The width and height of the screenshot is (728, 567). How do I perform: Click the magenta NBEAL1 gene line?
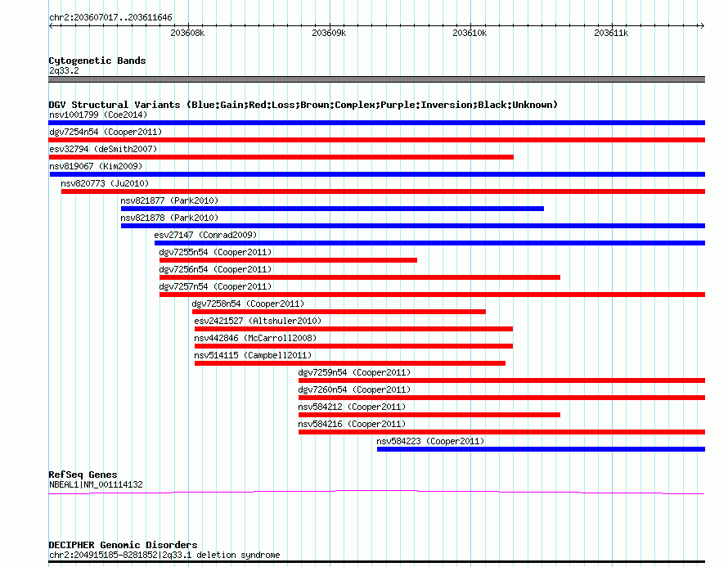376,492
